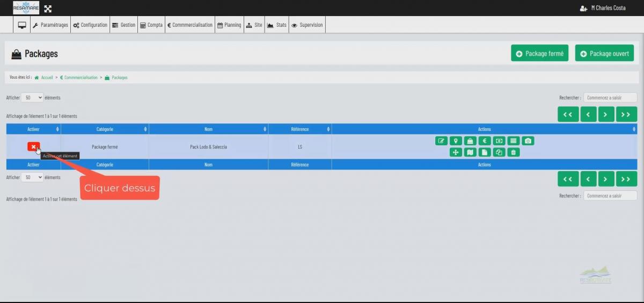Image resolution: width=644 pixels, height=303 pixels.
Task: Go to next page using top > button
Action: pyautogui.click(x=606, y=114)
